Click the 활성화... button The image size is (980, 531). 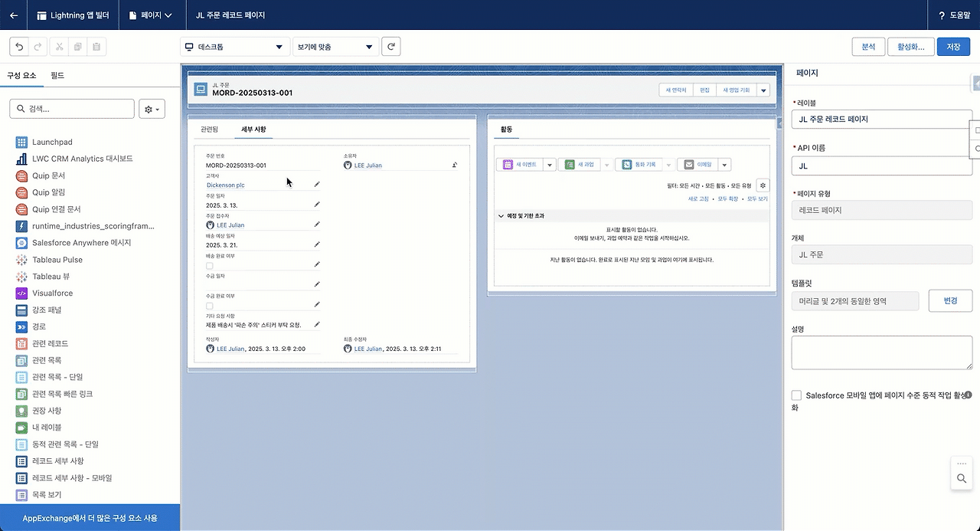point(911,47)
